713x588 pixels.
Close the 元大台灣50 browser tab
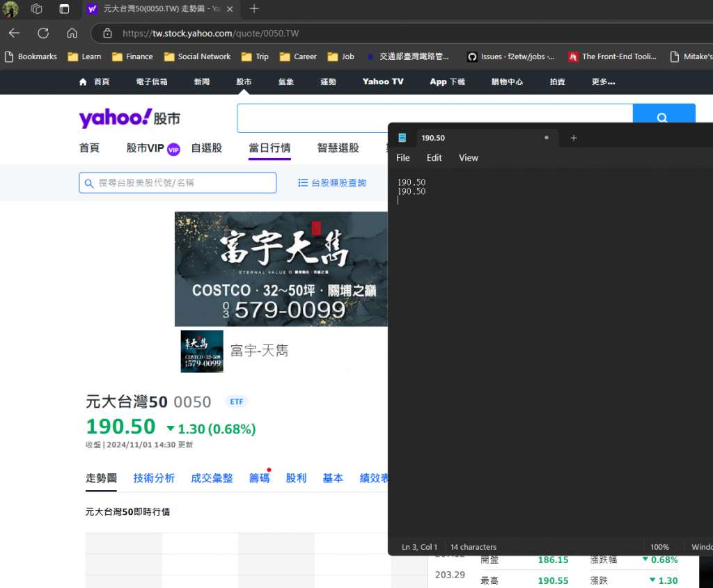[230, 8]
